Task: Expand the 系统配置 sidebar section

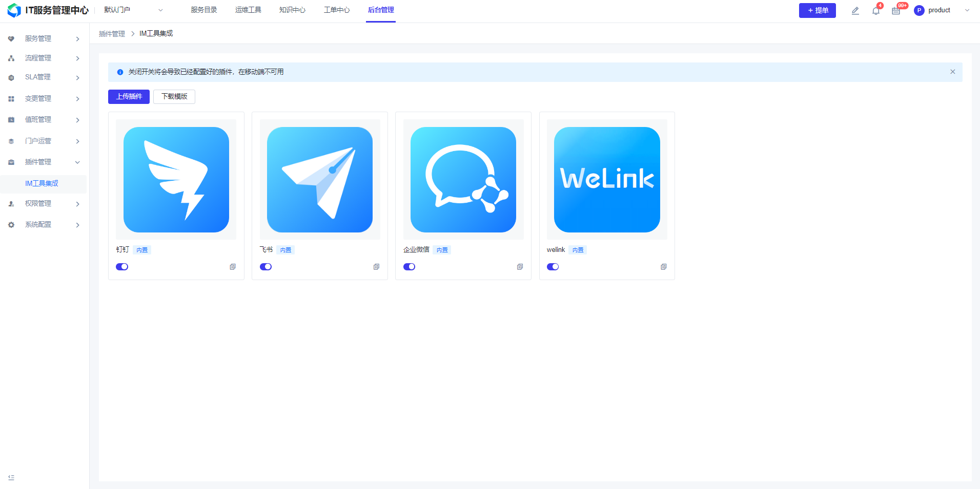Action: tap(44, 225)
